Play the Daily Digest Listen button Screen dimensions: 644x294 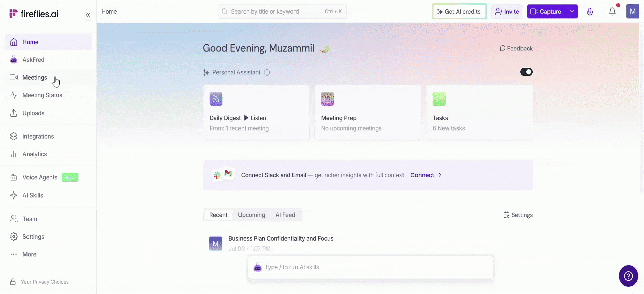point(255,118)
